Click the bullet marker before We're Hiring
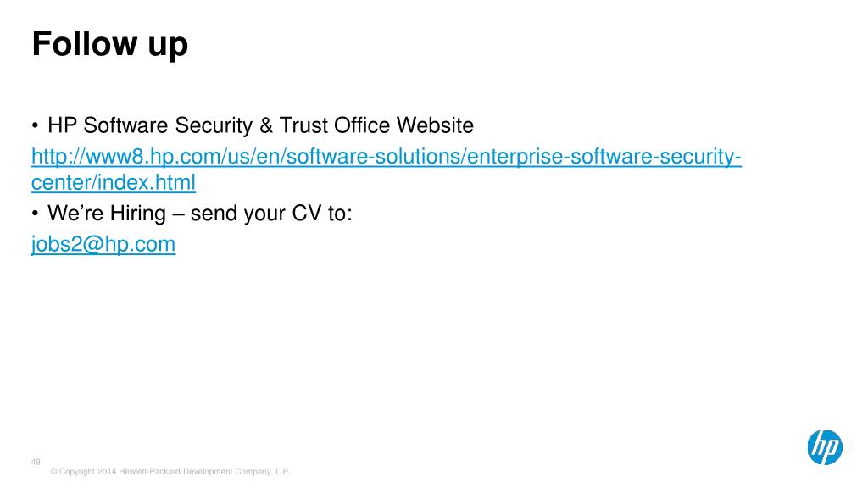 click(36, 213)
